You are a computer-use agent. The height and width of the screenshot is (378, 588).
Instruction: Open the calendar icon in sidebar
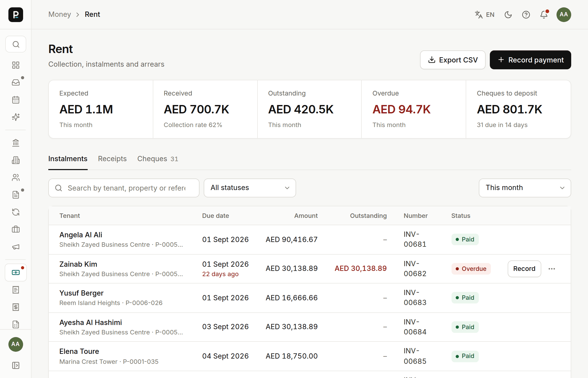coord(16,100)
